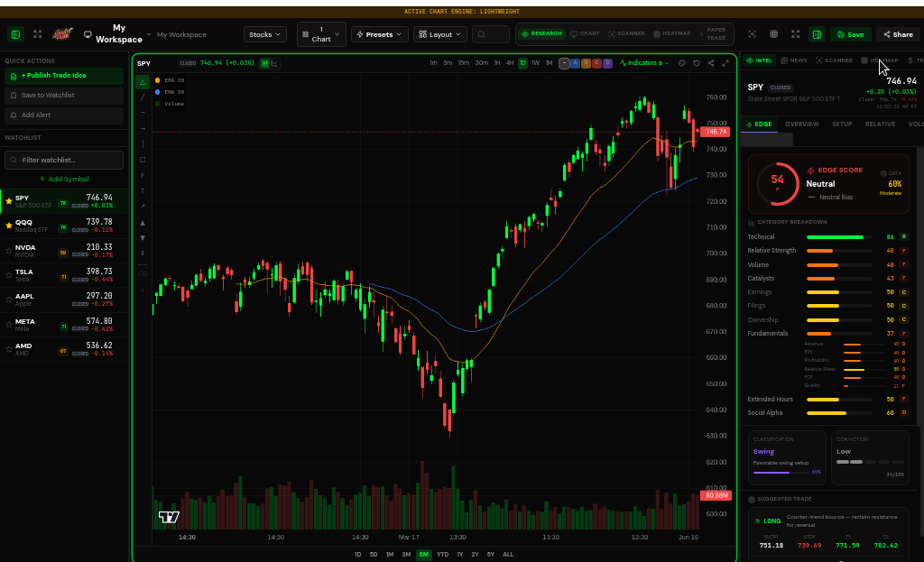924x562 pixels.
Task: Select purple D color group swatch
Action: coord(607,63)
